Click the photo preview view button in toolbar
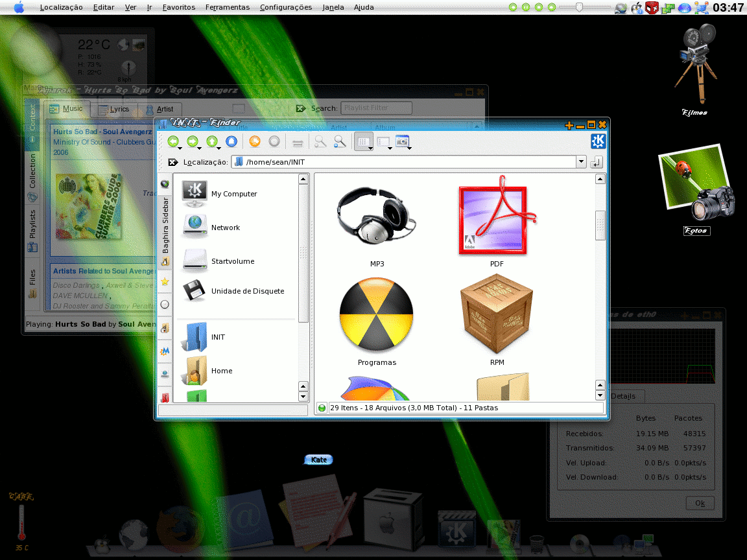Image resolution: width=747 pixels, height=560 pixels. tap(402, 141)
